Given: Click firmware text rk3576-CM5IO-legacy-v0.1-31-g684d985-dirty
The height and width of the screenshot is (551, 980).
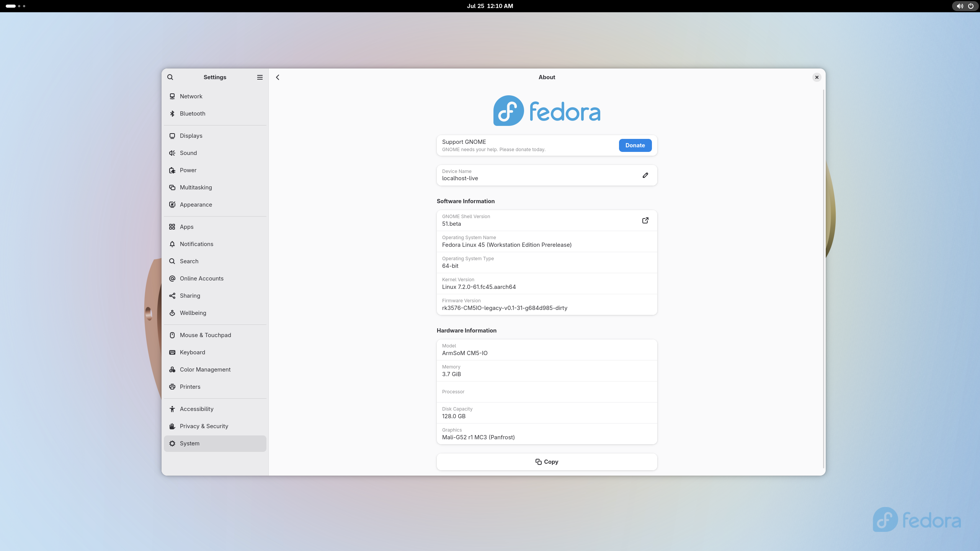Looking at the screenshot, I should click(505, 308).
